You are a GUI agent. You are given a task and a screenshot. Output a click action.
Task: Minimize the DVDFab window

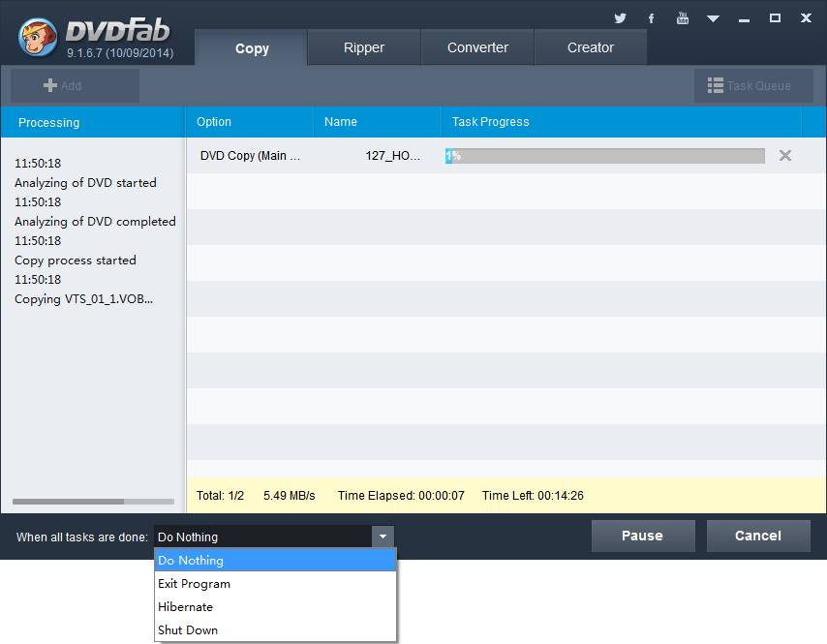[744, 19]
